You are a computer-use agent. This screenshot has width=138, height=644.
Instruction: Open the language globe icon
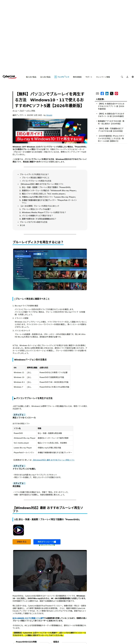pos(133,77)
